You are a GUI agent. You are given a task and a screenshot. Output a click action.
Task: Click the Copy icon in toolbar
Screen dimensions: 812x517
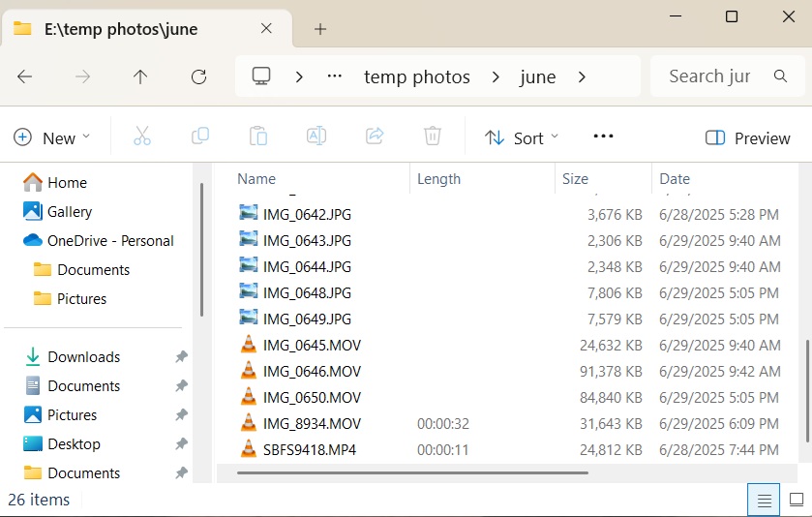click(200, 137)
